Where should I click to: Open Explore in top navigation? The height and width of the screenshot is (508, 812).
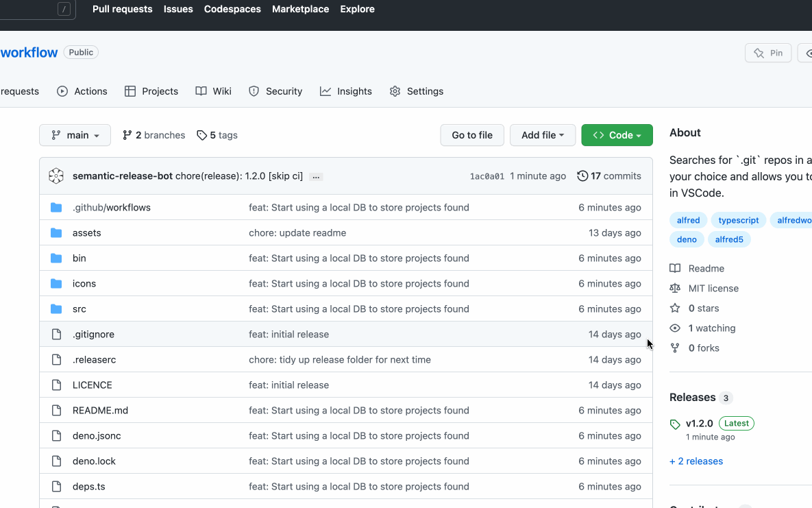pyautogui.click(x=357, y=9)
